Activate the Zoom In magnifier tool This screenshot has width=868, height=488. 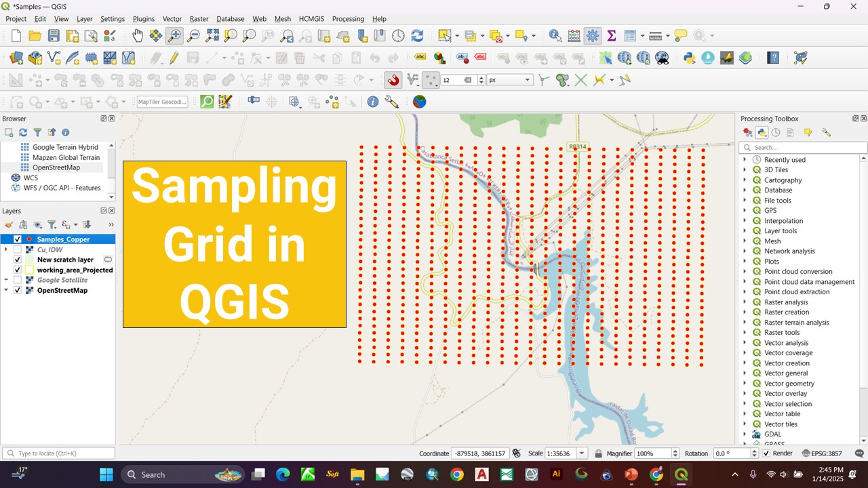(174, 36)
